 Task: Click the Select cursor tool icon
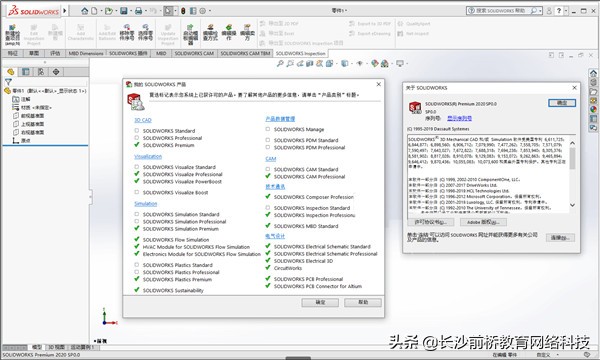[168, 11]
